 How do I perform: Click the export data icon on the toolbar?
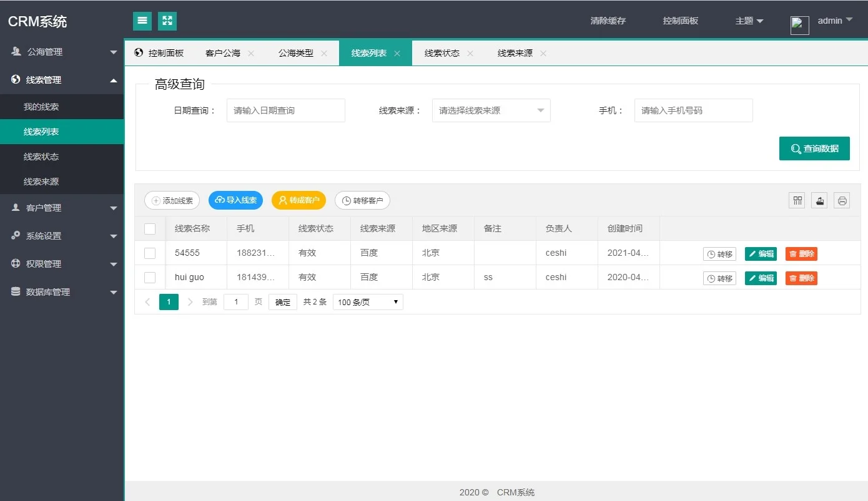[x=819, y=200]
